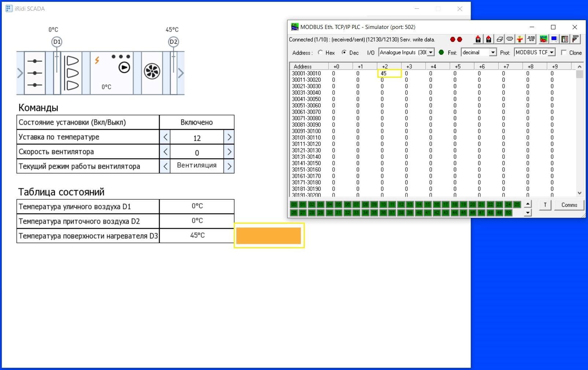This screenshot has width=588, height=370.
Task: Open the Fmt decimal format dropdown
Action: (493, 52)
